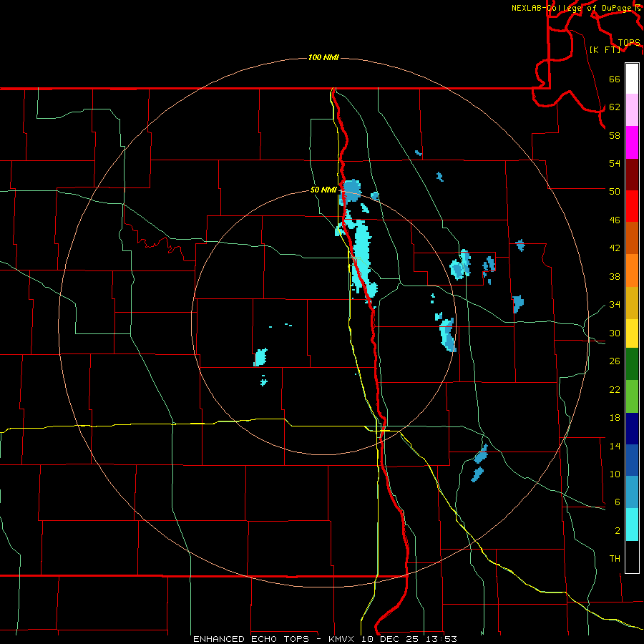Pick the dark orange legend swatch

point(632,238)
